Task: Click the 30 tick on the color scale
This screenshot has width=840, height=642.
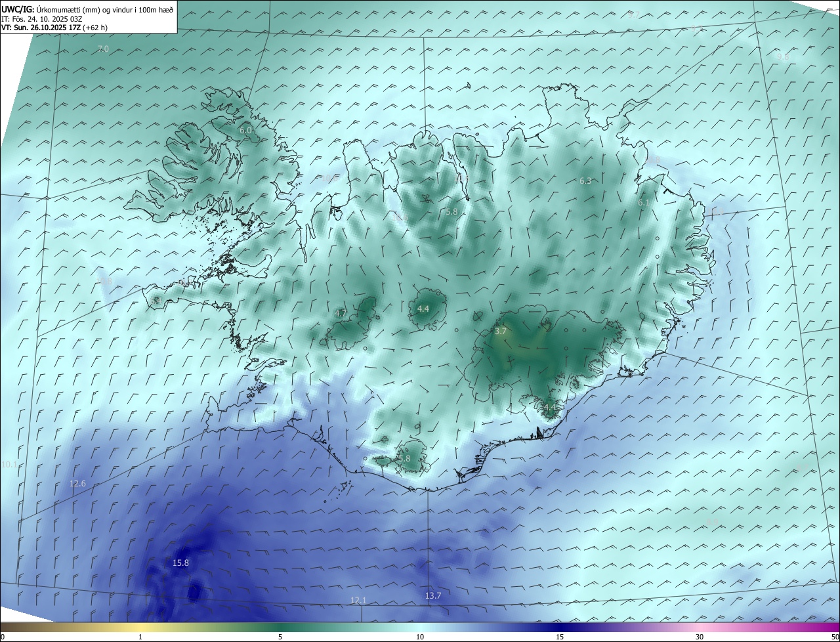Action: tap(700, 637)
